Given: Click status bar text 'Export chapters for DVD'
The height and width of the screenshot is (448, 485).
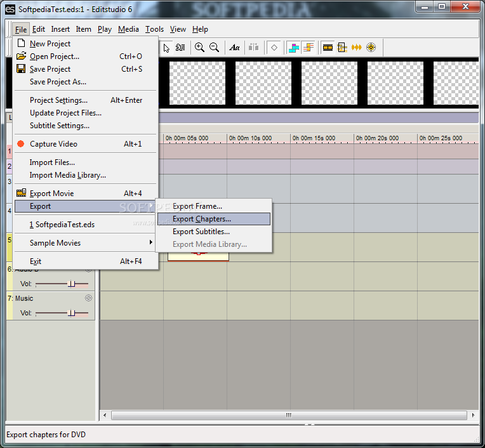Looking at the screenshot, I should [x=46, y=435].
